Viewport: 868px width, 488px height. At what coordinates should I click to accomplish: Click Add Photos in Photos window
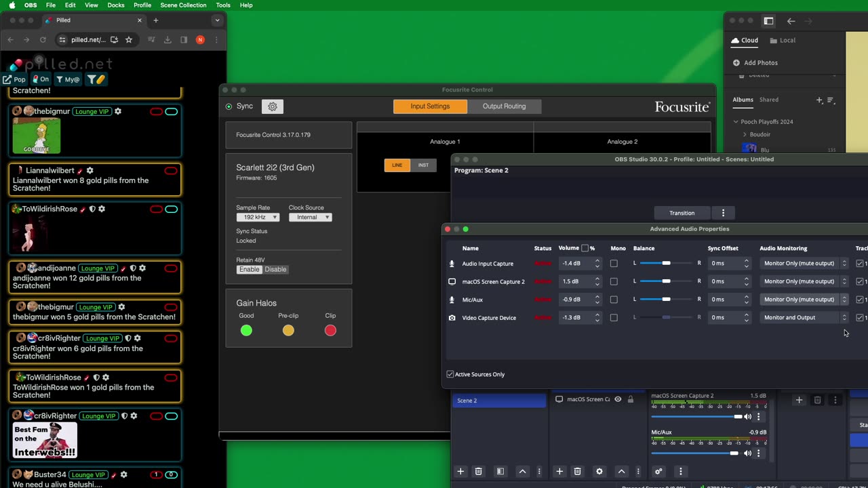tap(755, 63)
